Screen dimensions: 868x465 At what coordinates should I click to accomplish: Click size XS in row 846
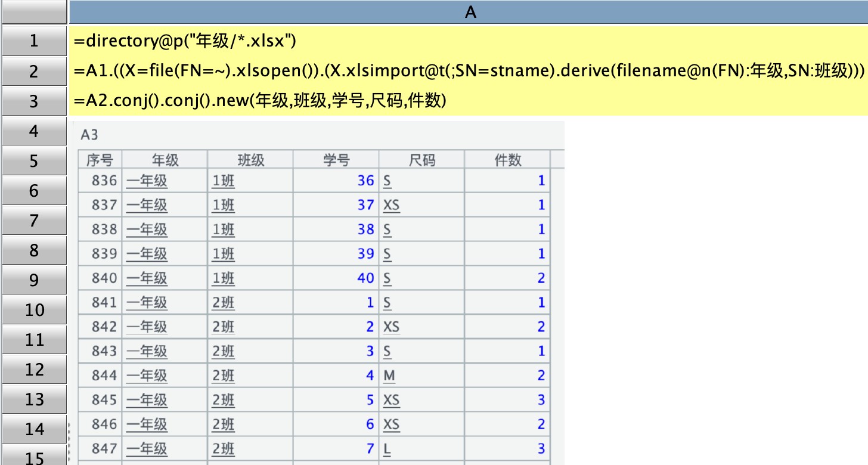tap(391, 424)
